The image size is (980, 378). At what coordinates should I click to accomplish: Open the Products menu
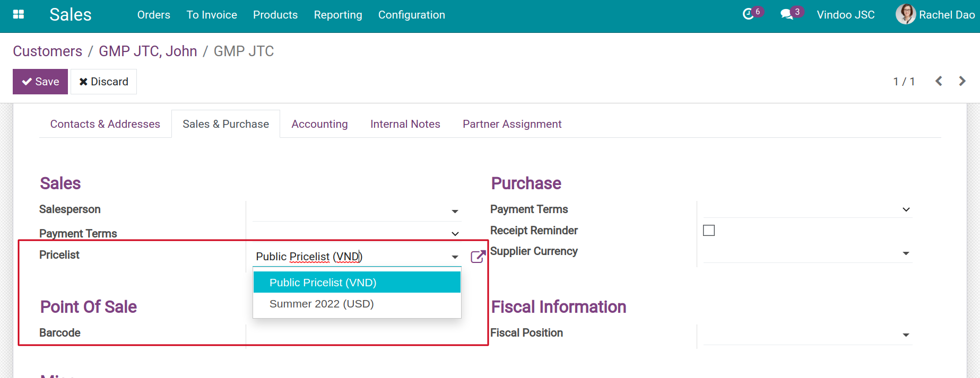(x=275, y=15)
